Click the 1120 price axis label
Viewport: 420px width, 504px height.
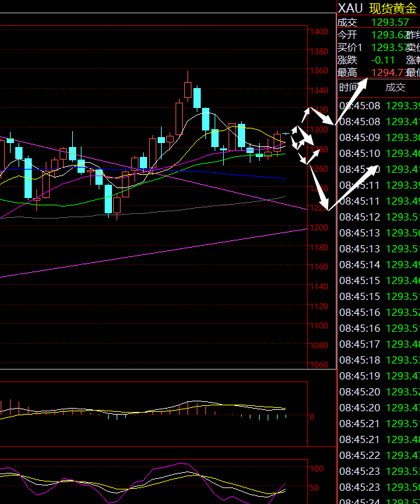click(x=319, y=307)
